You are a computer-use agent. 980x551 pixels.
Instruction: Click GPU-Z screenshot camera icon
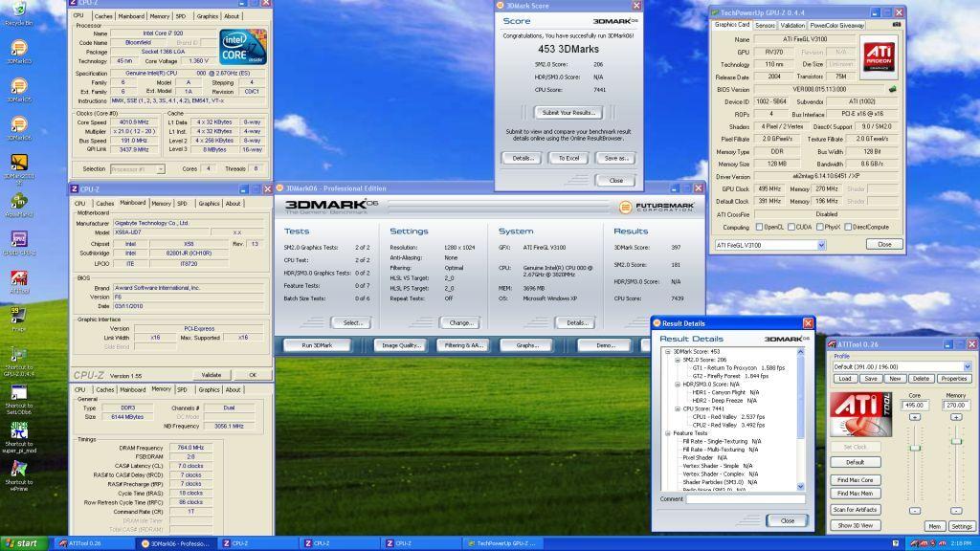(897, 24)
